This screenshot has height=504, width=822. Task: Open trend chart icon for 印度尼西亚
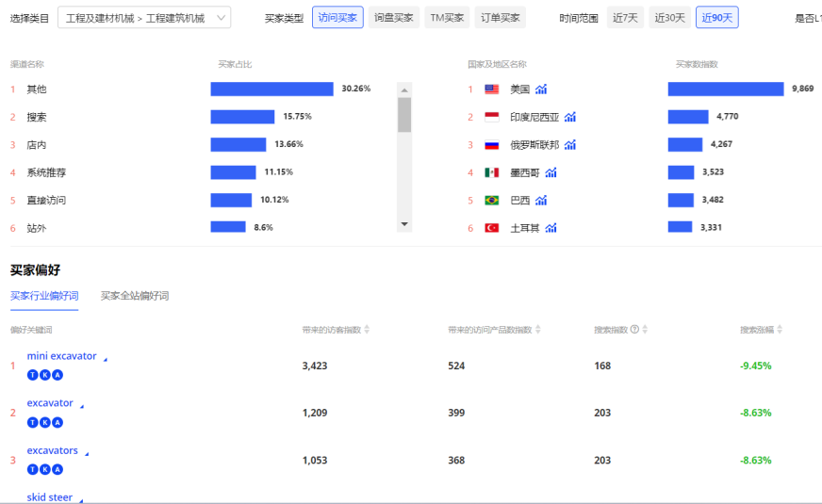(x=570, y=117)
